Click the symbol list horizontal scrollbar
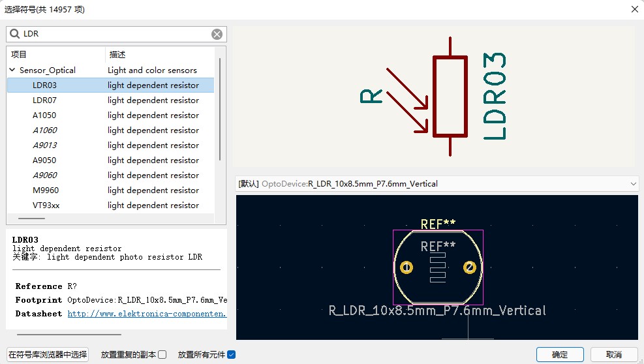This screenshot has height=364, width=644. coord(31,219)
